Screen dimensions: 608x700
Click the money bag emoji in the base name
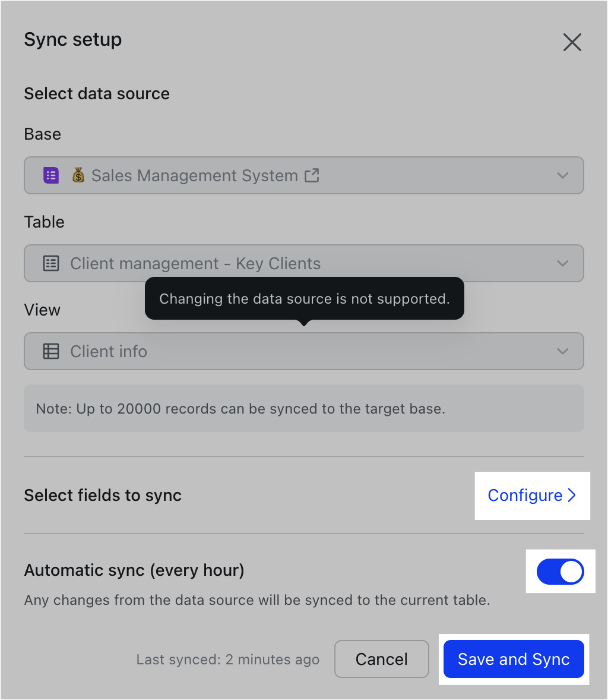(78, 175)
